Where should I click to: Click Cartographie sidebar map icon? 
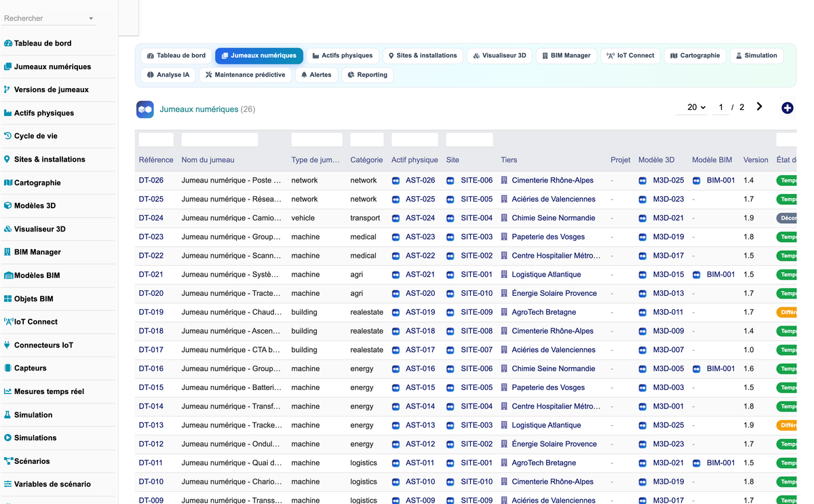pos(8,182)
